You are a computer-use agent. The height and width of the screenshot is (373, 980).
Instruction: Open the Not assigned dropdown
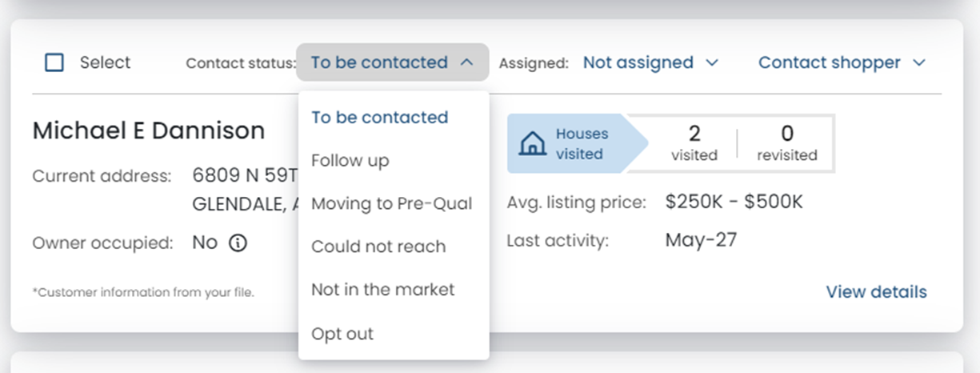click(650, 62)
